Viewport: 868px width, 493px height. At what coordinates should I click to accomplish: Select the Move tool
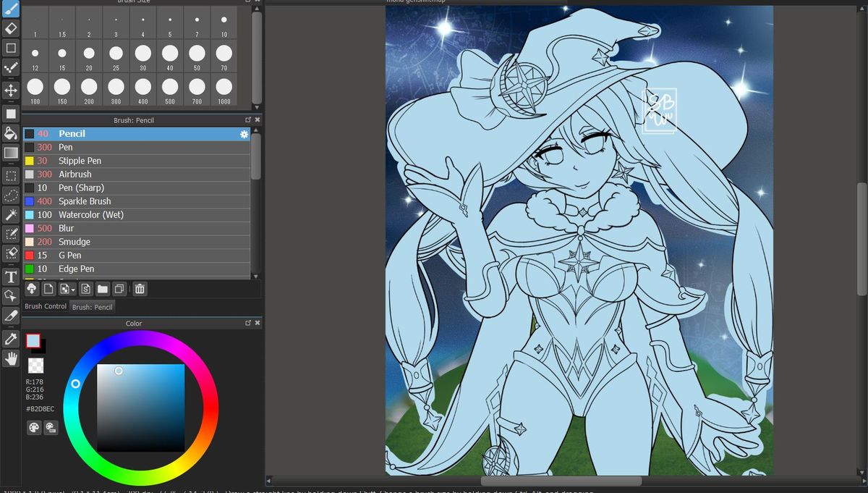tap(11, 90)
